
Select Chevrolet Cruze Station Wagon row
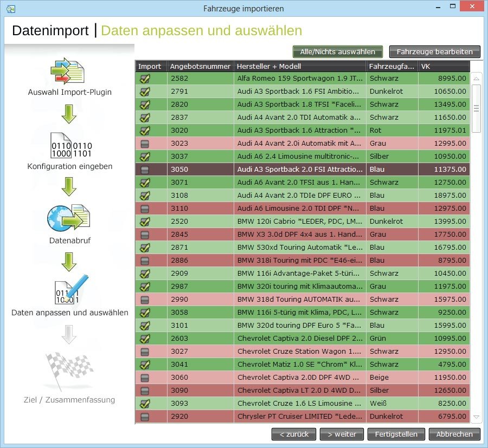302,352
